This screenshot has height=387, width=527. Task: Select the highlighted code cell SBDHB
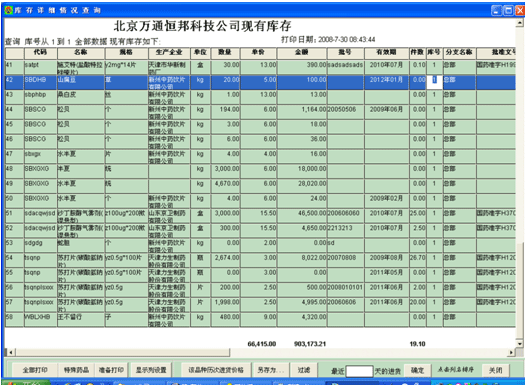point(40,82)
